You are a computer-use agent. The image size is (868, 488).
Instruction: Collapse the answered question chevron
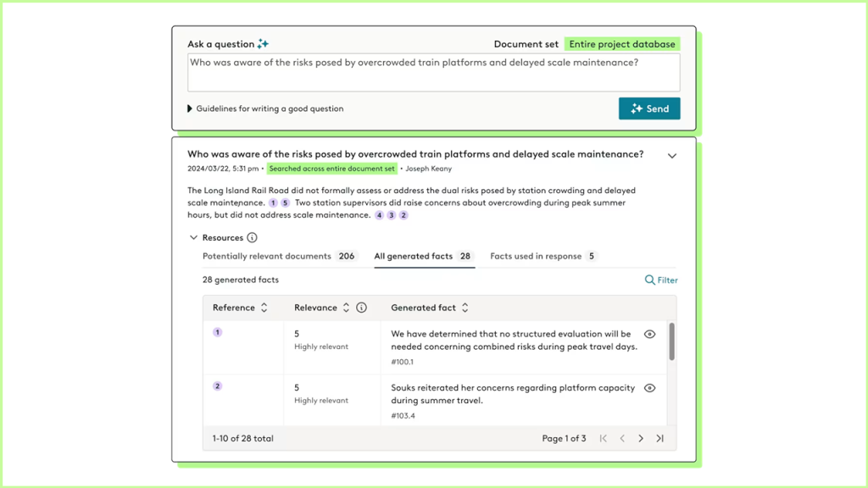point(672,156)
